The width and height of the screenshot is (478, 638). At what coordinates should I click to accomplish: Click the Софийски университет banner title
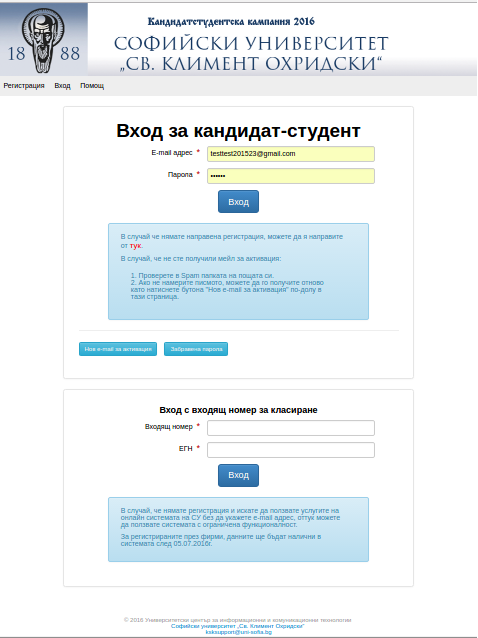[x=251, y=53]
